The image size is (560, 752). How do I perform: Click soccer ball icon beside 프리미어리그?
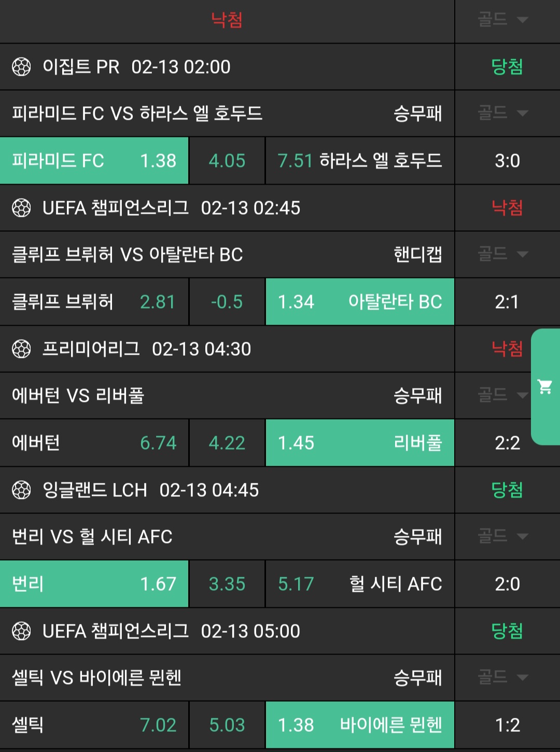coord(21,349)
